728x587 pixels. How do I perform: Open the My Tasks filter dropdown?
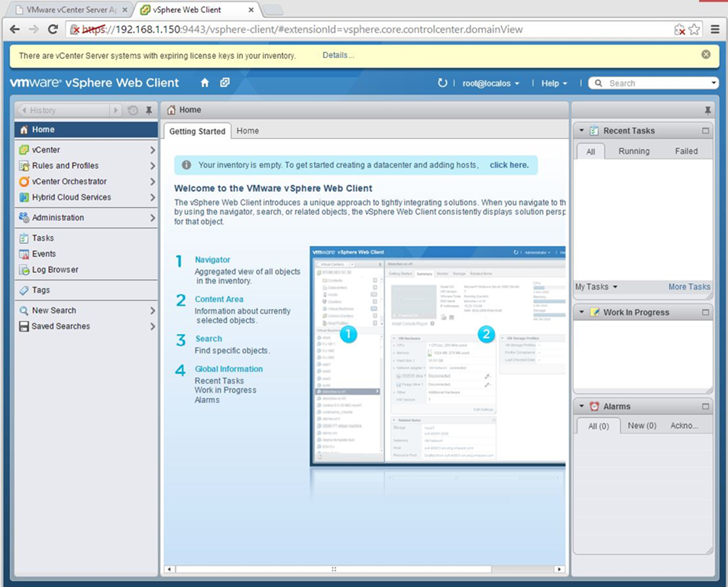point(597,287)
